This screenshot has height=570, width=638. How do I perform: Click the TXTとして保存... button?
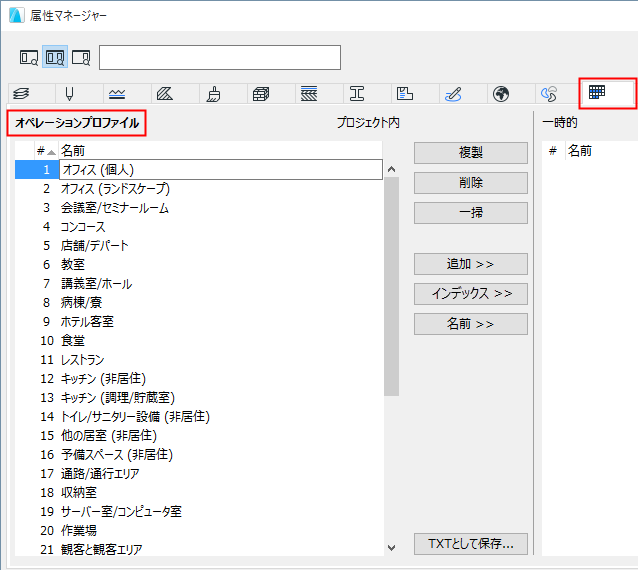[471, 544]
